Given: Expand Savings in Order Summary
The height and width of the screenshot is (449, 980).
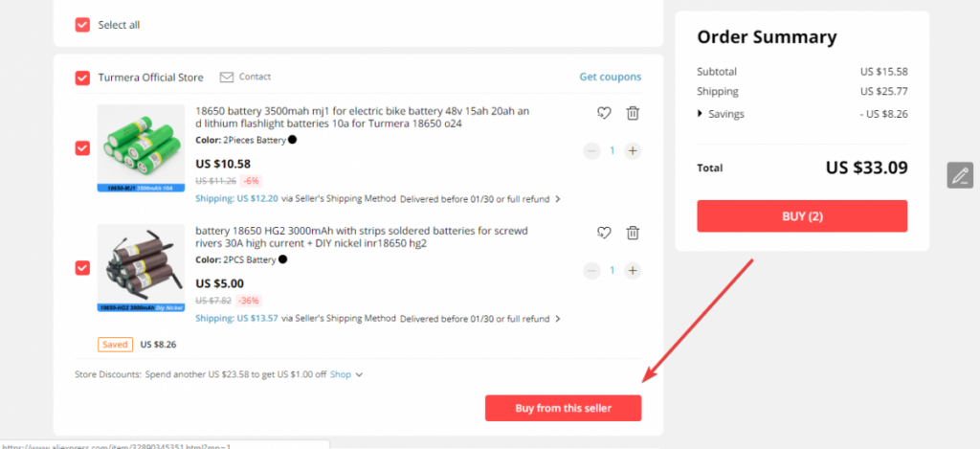Looking at the screenshot, I should coord(721,114).
